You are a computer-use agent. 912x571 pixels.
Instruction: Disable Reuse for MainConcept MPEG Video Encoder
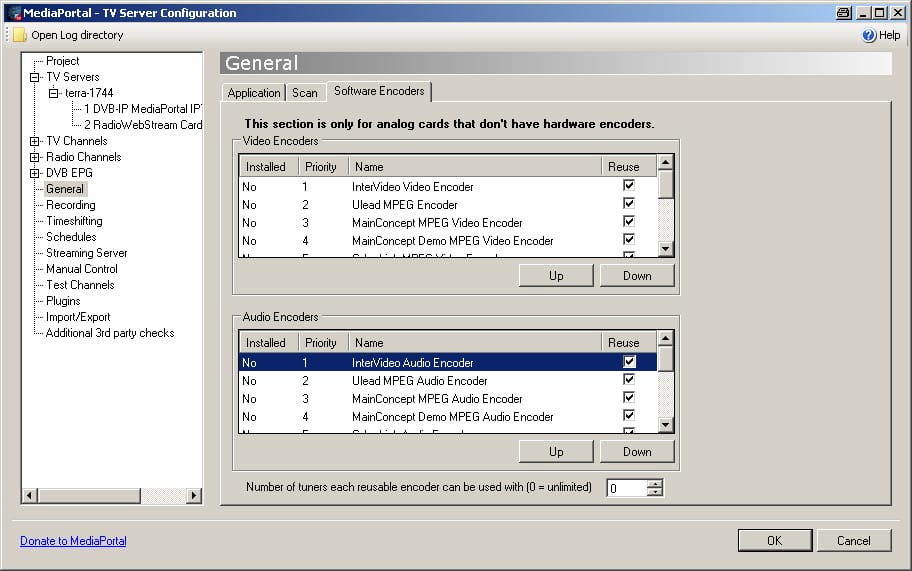(629, 222)
